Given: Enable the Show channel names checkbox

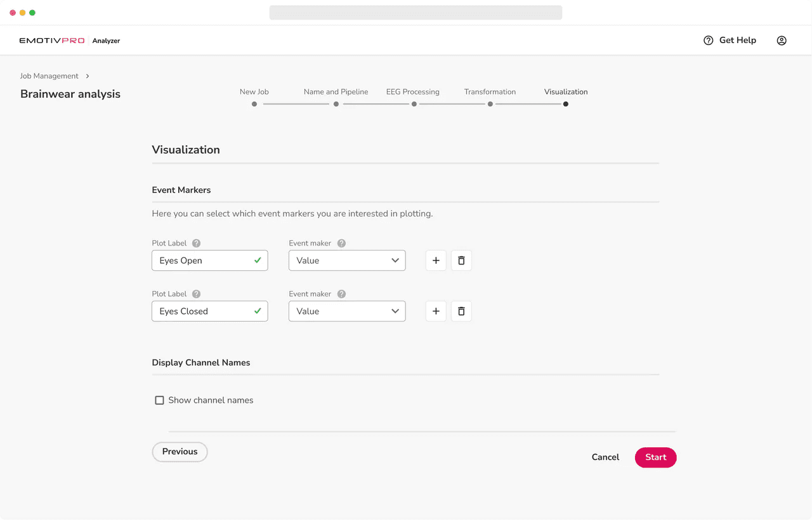Looking at the screenshot, I should [159, 400].
